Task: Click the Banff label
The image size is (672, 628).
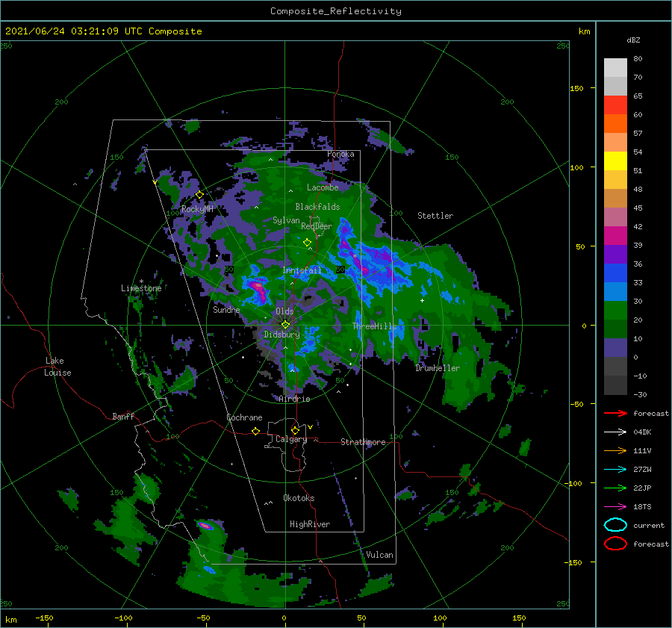Action: (123, 416)
